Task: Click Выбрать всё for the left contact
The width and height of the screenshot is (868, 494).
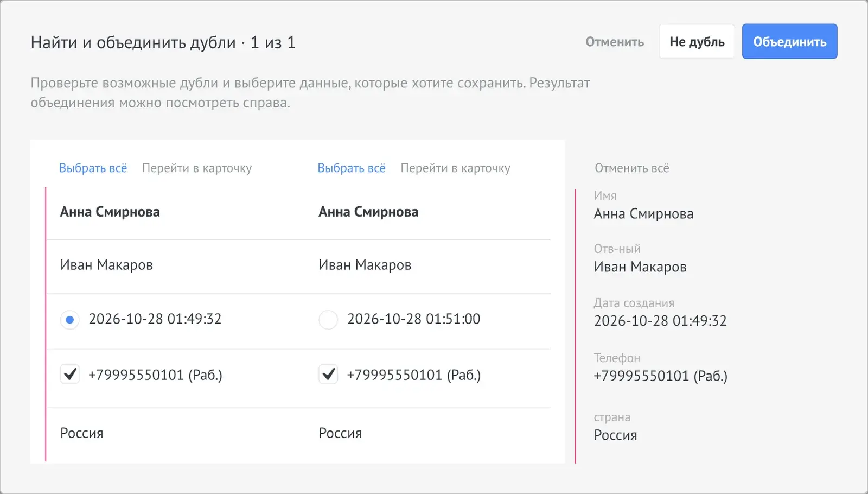Action: pos(93,168)
